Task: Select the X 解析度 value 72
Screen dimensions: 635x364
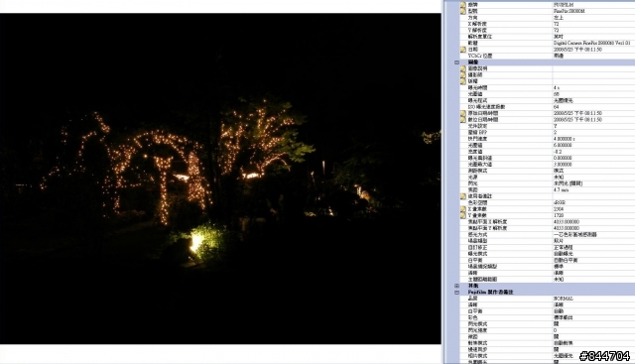Action: tap(556, 24)
